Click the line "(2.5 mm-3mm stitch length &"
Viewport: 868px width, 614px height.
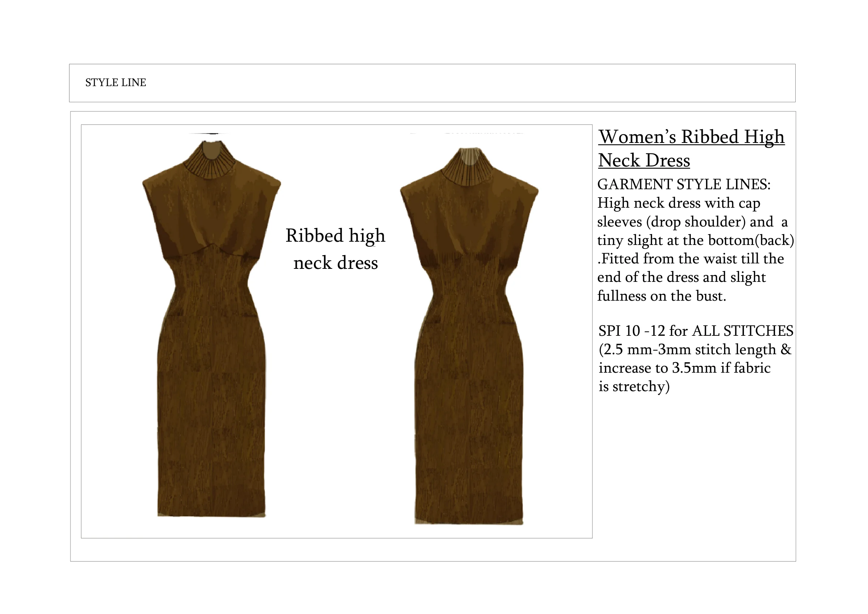pos(695,350)
